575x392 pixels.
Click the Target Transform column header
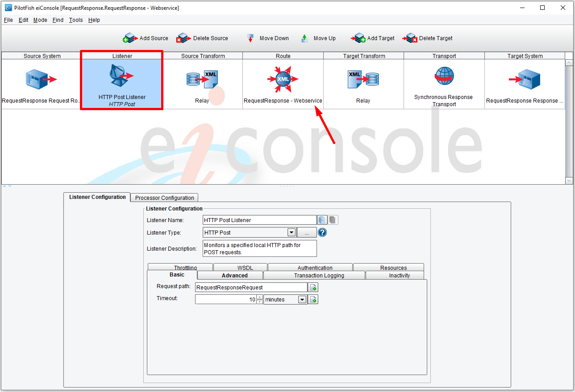364,56
